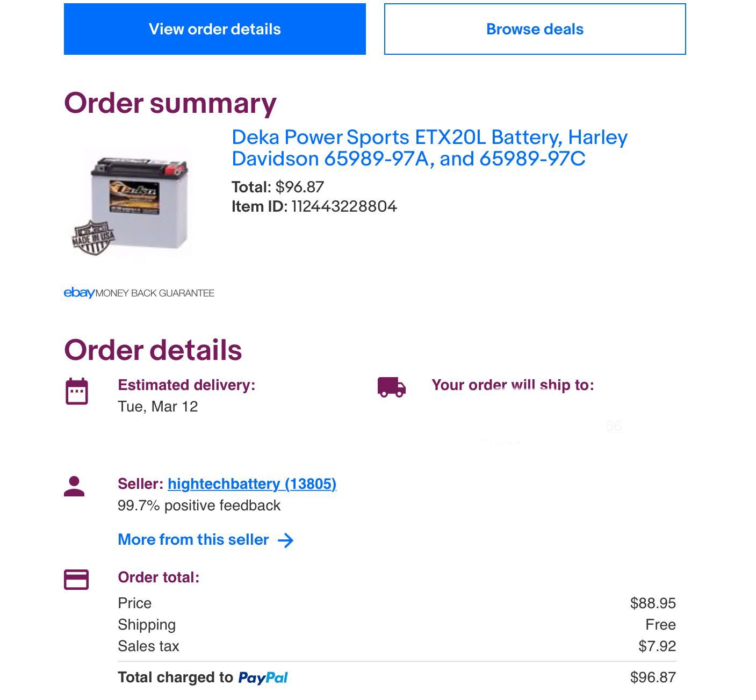756x700 pixels.
Task: Click the 99.7% positive feedback text
Action: point(199,506)
